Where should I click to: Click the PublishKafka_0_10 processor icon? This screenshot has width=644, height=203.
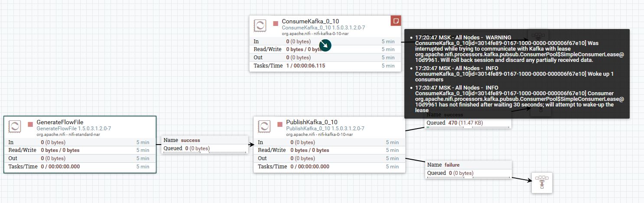264,126
